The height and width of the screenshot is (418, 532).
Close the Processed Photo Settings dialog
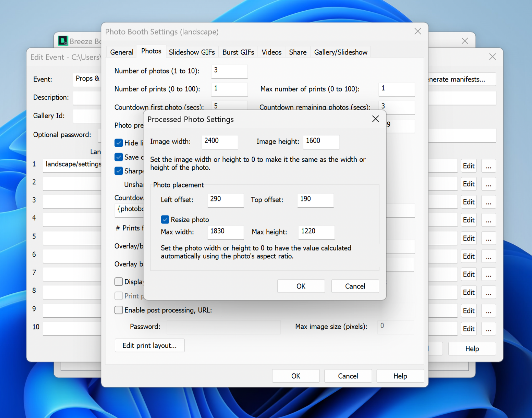click(x=375, y=119)
